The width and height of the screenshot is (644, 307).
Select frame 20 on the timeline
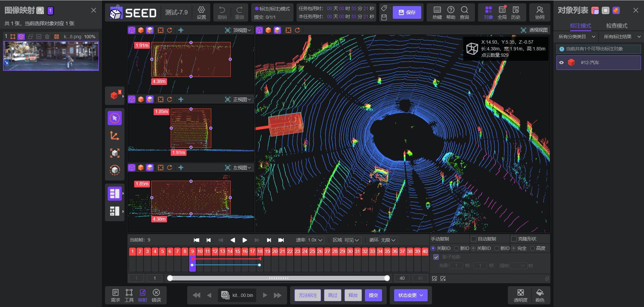275,251
